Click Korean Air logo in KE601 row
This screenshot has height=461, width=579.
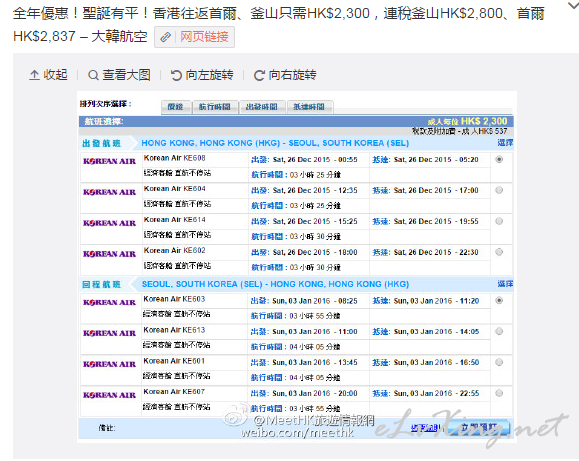[110, 364]
